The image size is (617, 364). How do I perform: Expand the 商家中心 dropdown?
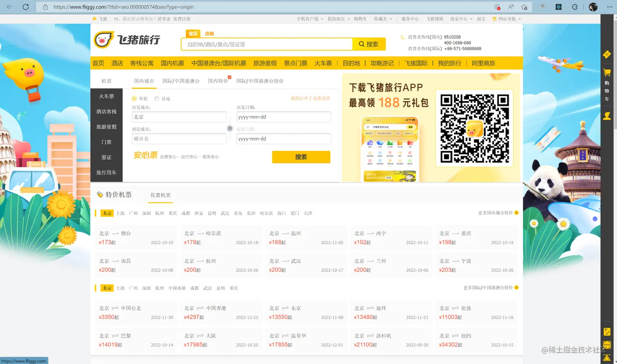461,19
